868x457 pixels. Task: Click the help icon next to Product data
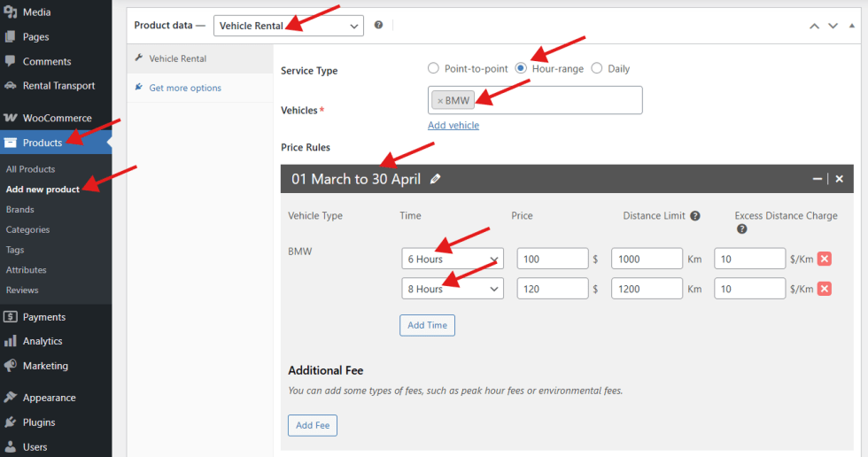[378, 26]
